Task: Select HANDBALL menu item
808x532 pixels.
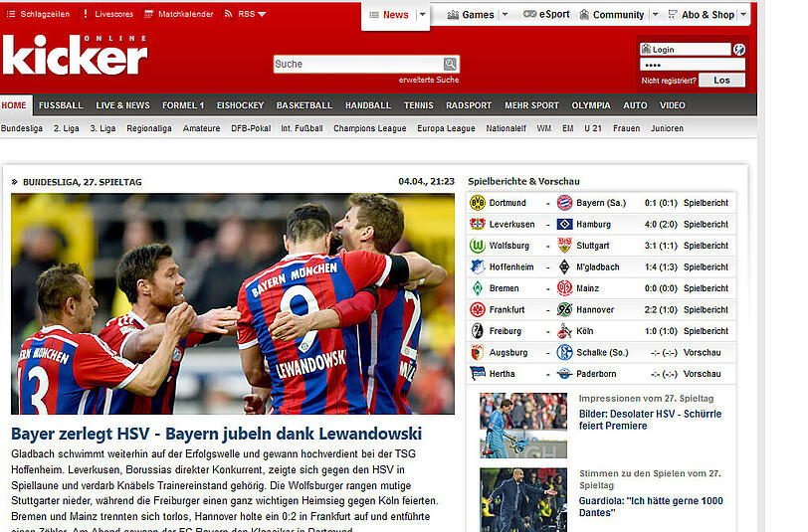Action: coord(368,105)
